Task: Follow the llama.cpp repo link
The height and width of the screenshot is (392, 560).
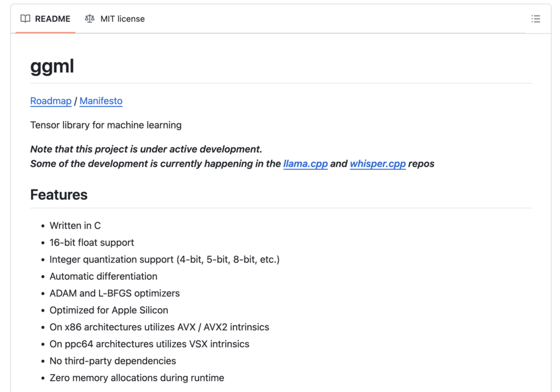Action: 305,164
